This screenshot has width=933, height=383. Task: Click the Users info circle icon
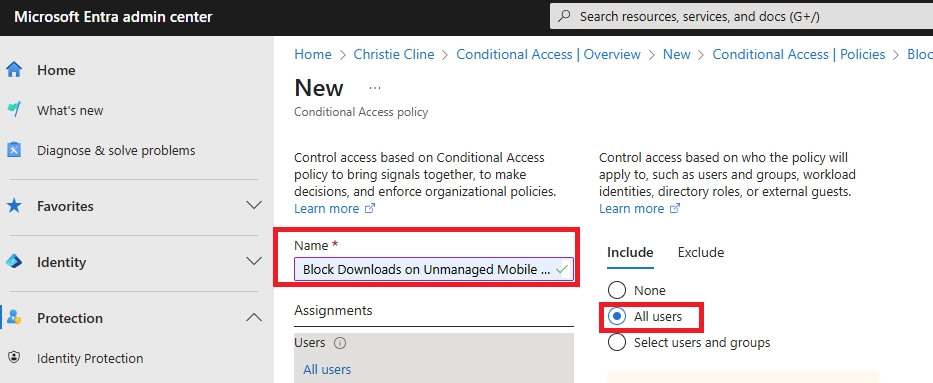click(x=340, y=343)
